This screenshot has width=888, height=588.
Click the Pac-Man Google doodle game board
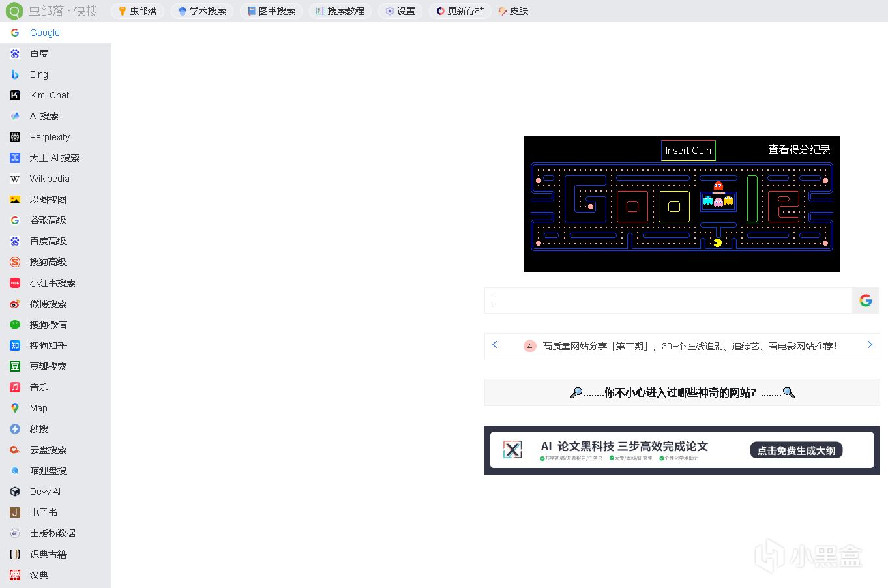coord(682,207)
